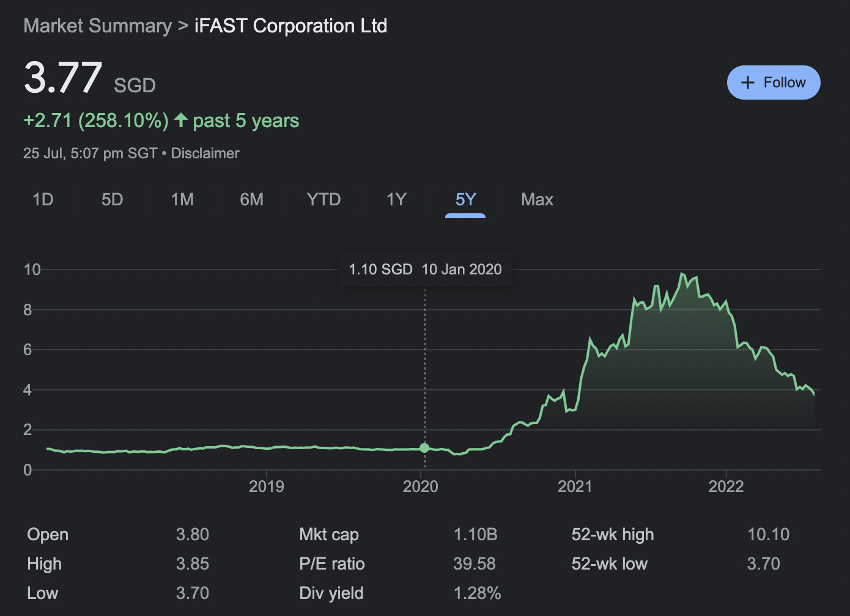
Task: Click the 52-wk low value 3.70
Action: tap(764, 563)
